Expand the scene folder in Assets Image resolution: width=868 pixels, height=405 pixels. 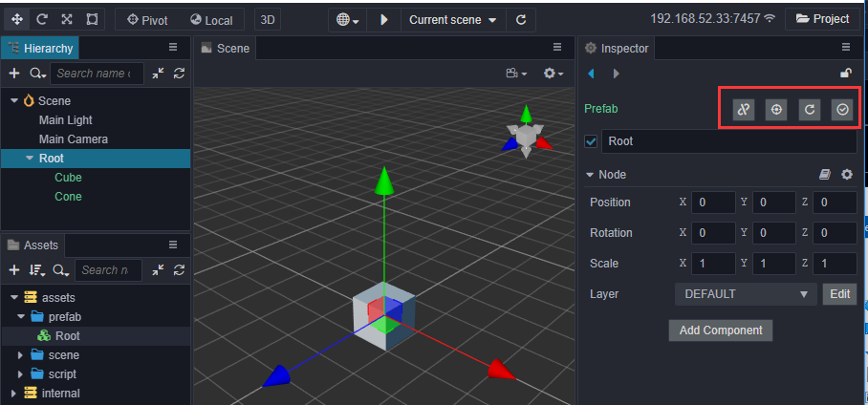coord(21,355)
